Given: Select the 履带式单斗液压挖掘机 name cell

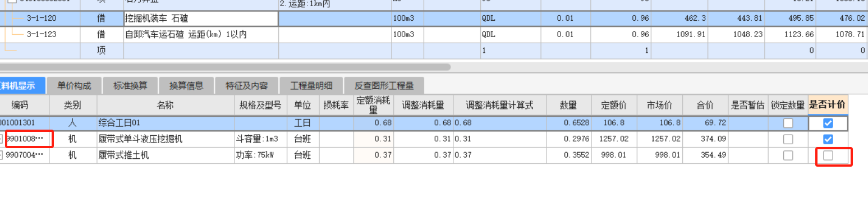Looking at the screenshot, I should click(x=166, y=139).
